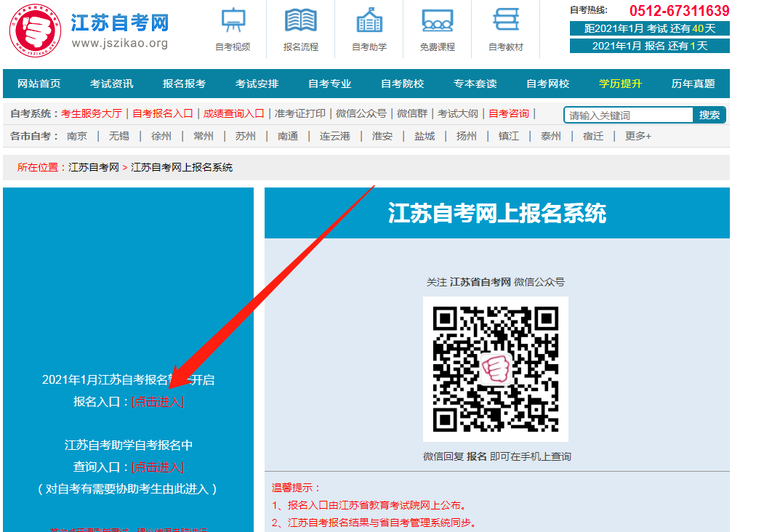Screen dimensions: 764x532
Task: Open the 免费课程 icon
Action: click(438, 20)
